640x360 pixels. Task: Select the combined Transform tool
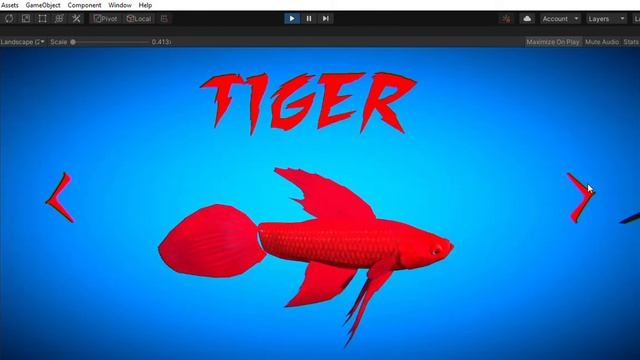click(x=59, y=19)
